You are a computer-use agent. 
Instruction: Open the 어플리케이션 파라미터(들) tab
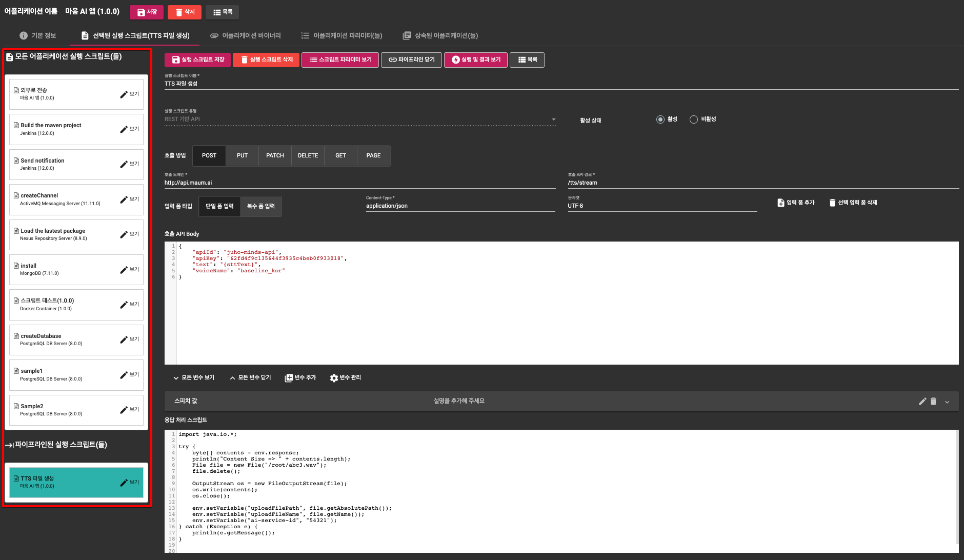[x=342, y=35]
